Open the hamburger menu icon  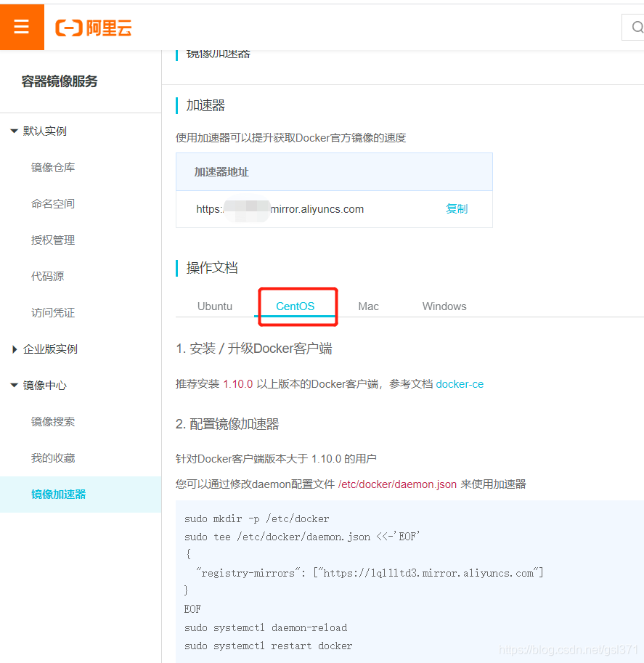click(x=22, y=27)
